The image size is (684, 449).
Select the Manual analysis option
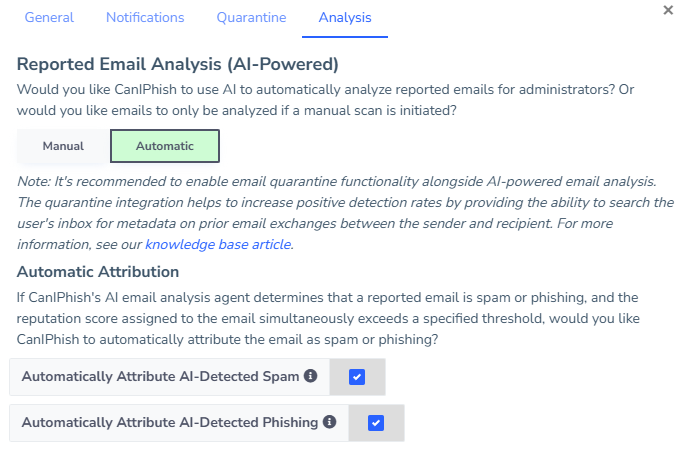pyautogui.click(x=63, y=146)
